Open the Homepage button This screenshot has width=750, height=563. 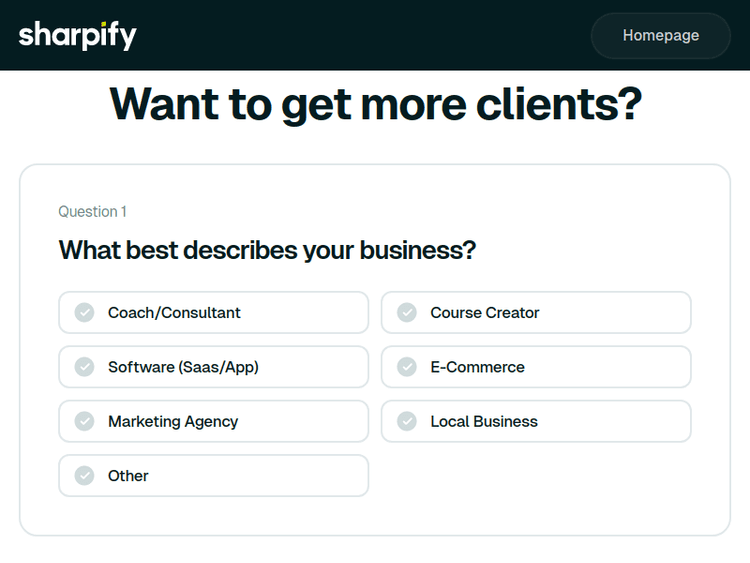660,36
